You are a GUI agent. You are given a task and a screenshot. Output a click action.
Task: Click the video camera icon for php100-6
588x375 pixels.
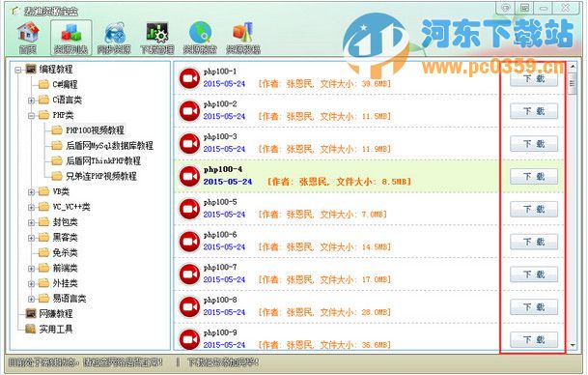(189, 242)
